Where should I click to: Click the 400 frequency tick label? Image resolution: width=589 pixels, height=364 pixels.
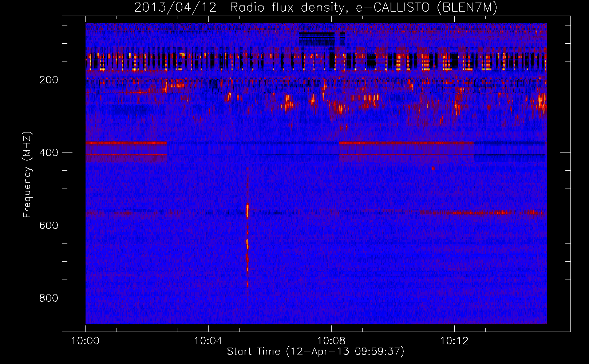(x=49, y=153)
